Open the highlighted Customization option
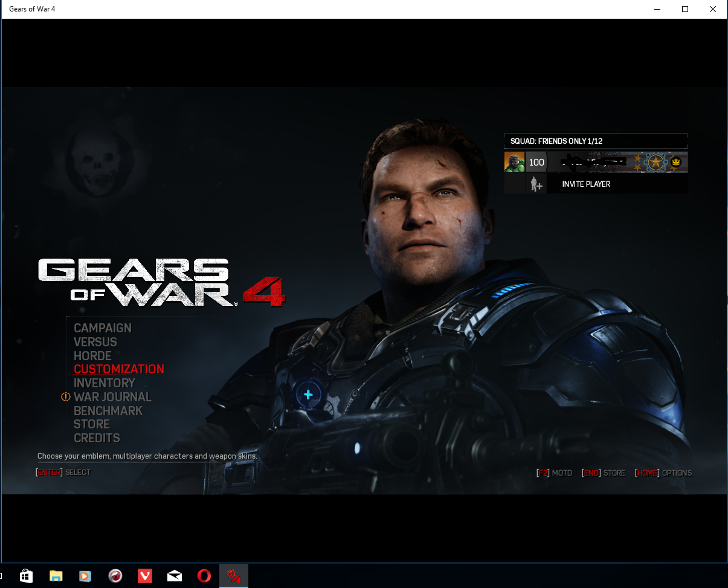This screenshot has height=588, width=728. click(118, 369)
